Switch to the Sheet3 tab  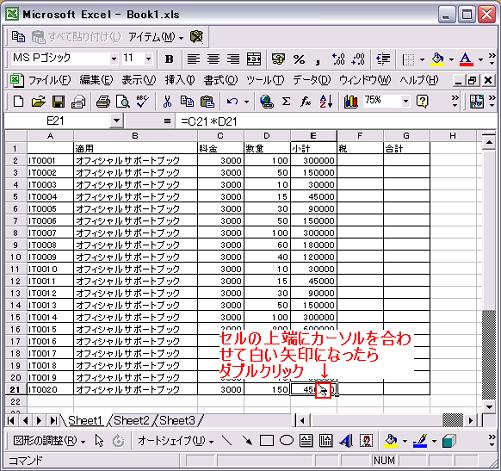click(177, 420)
